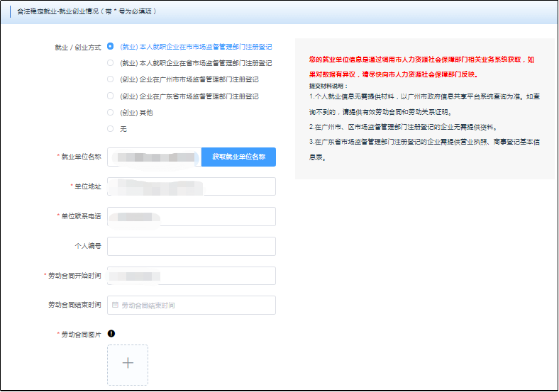This screenshot has height=392, width=559.
Task: Open the 劳动合同结束时间 date picker
Action: click(192, 305)
